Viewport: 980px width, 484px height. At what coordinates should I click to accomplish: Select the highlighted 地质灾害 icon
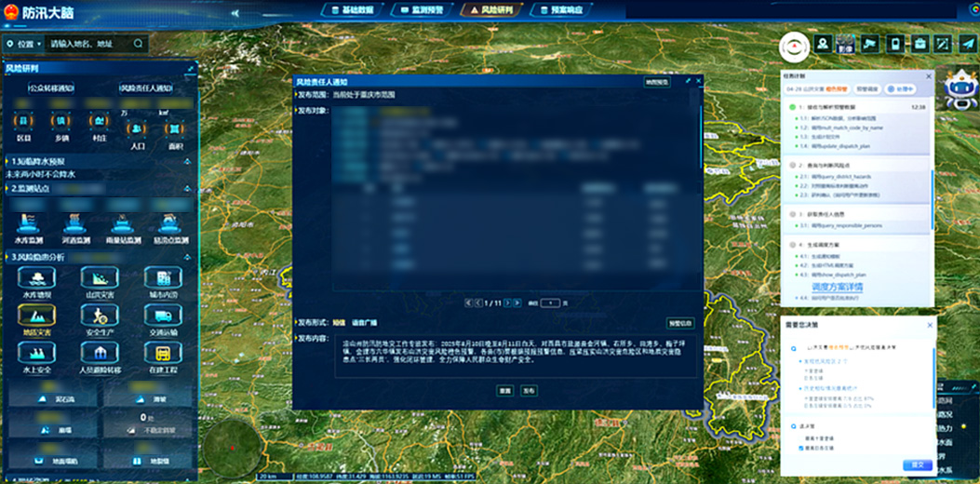[x=37, y=316]
